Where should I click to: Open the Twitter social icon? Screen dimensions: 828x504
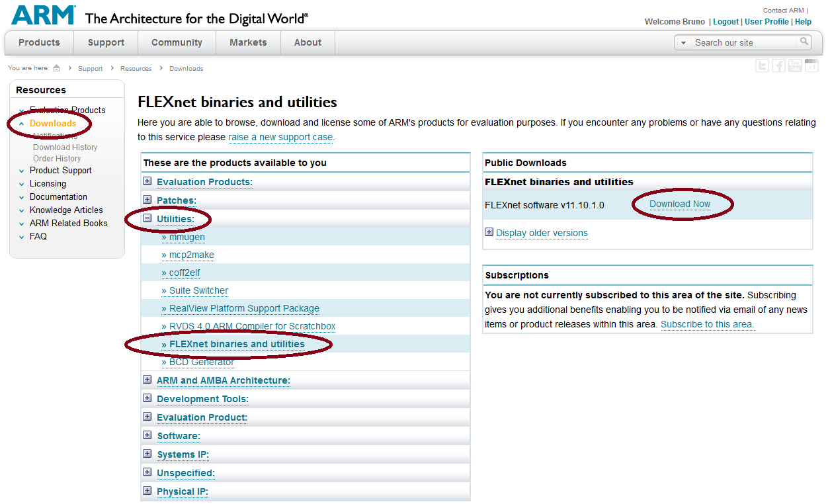[763, 65]
